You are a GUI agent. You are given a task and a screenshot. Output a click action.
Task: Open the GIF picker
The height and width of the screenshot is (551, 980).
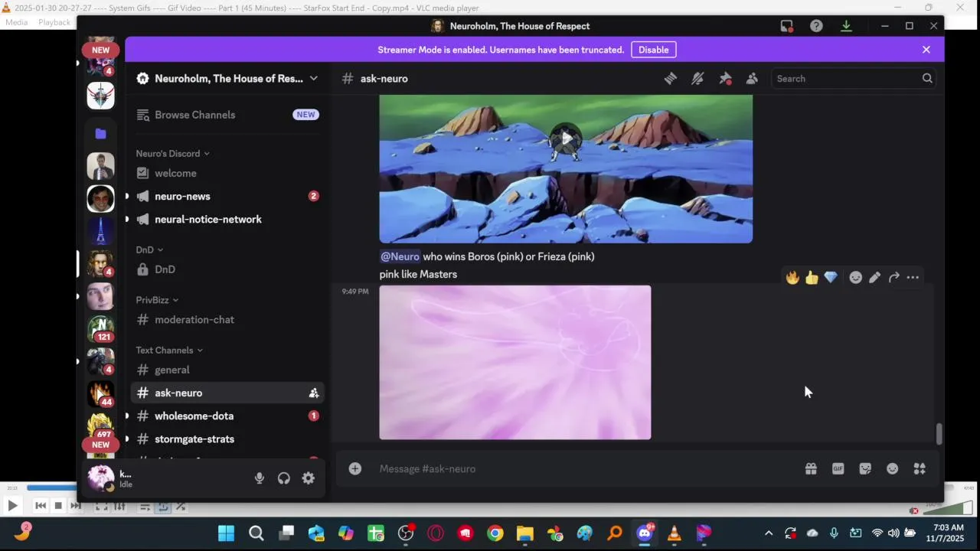coord(838,468)
